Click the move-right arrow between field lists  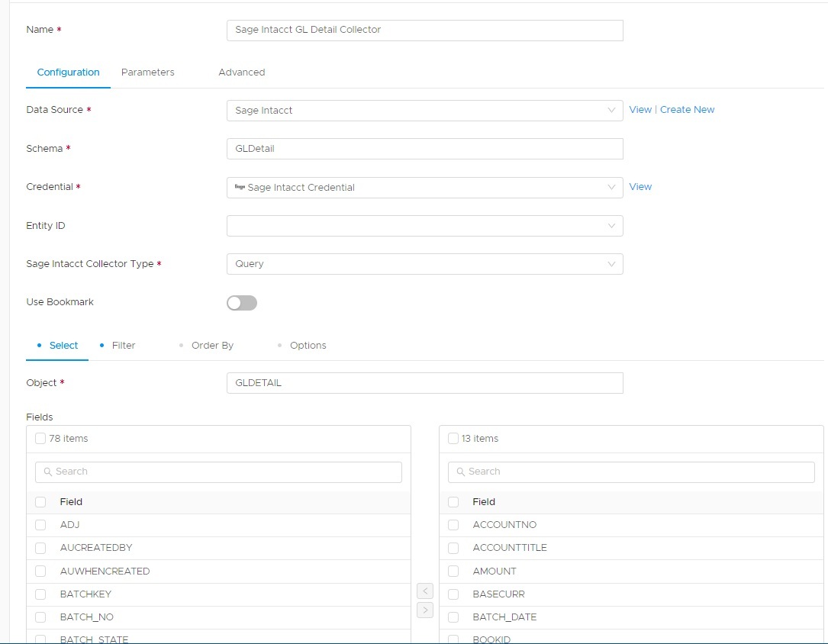point(426,610)
